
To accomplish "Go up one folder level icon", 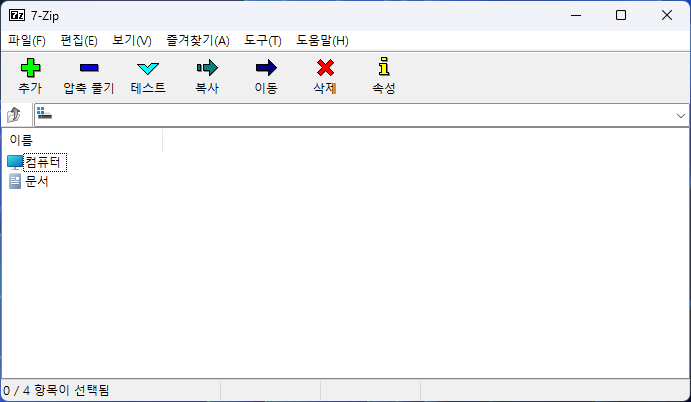I will coord(14,115).
